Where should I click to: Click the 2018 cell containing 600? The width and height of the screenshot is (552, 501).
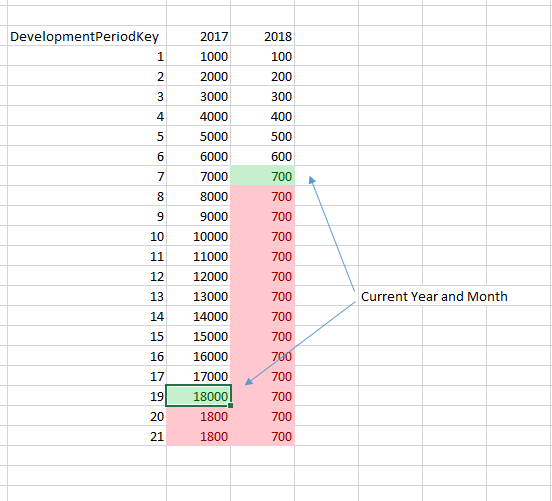pos(263,156)
